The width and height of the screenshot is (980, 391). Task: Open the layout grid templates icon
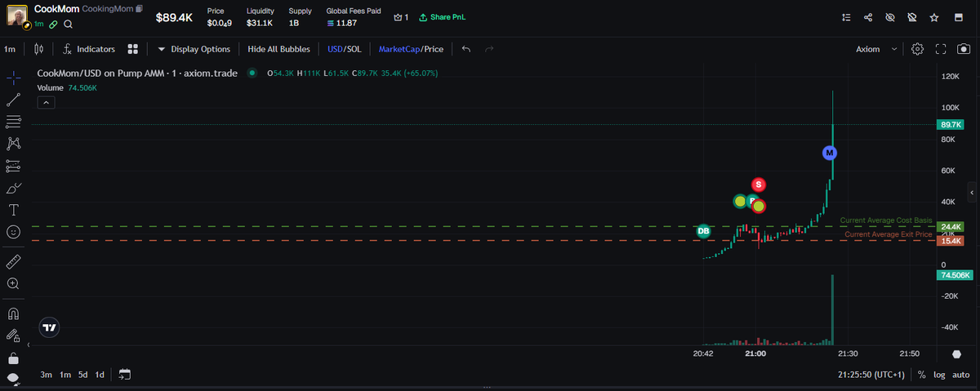[133, 49]
